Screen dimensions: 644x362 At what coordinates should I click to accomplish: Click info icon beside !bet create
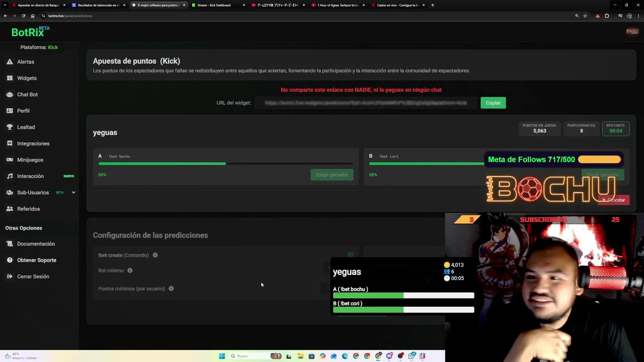[x=155, y=255]
